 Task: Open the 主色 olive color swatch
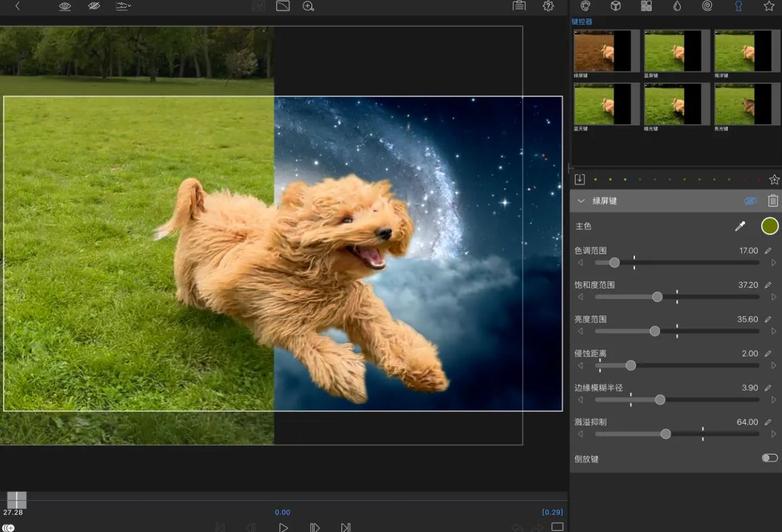(x=770, y=226)
